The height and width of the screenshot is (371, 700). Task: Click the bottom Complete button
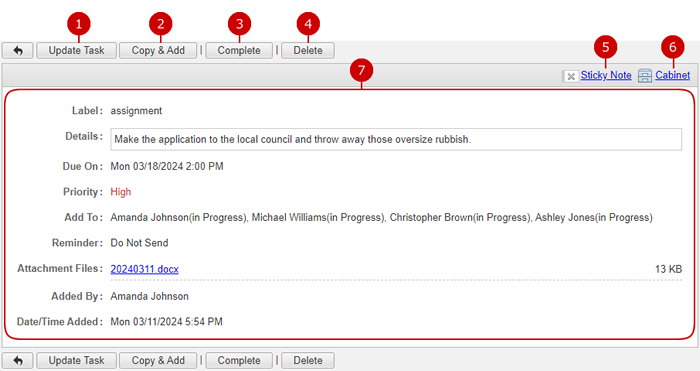pos(239,360)
